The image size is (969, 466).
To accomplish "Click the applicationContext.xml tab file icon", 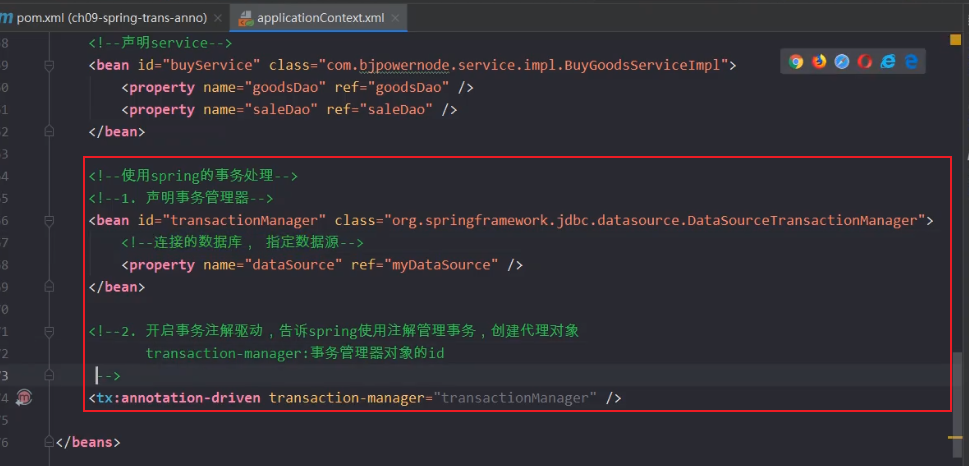I will (x=245, y=18).
